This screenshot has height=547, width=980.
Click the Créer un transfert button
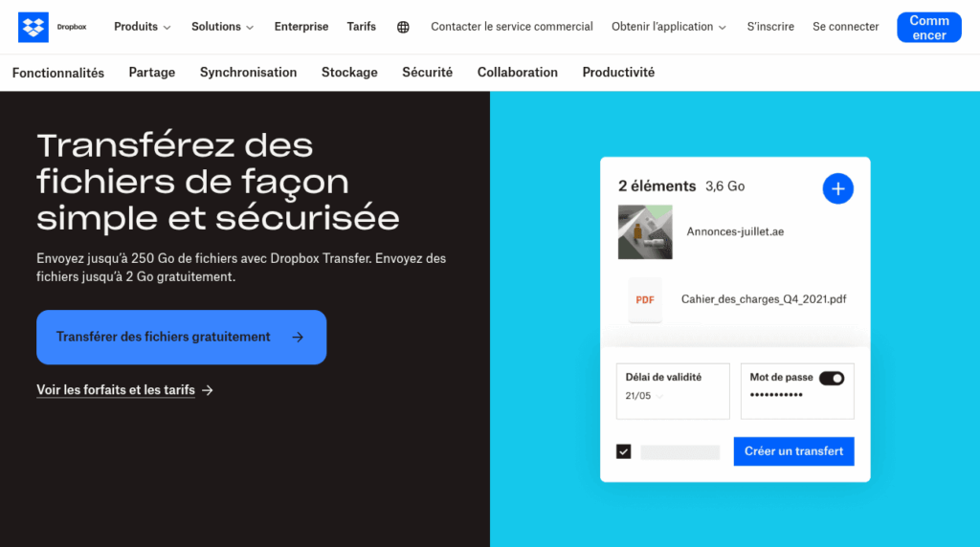point(793,451)
